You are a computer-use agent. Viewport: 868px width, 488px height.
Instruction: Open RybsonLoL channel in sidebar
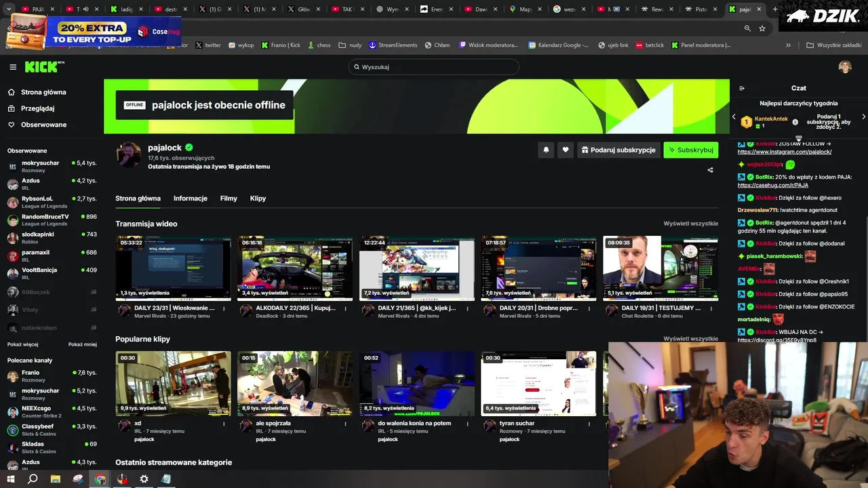[52, 202]
